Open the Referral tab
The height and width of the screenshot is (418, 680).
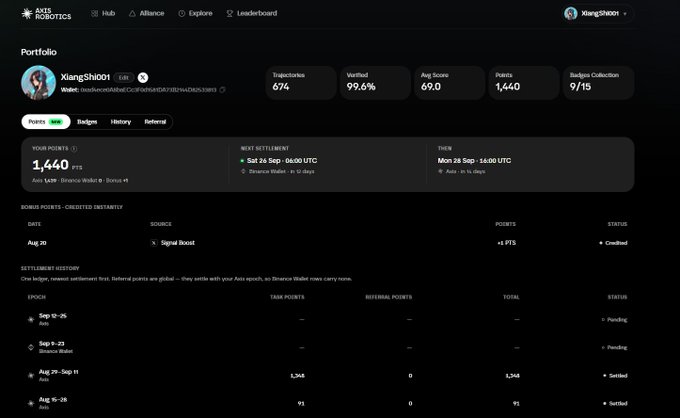(155, 122)
